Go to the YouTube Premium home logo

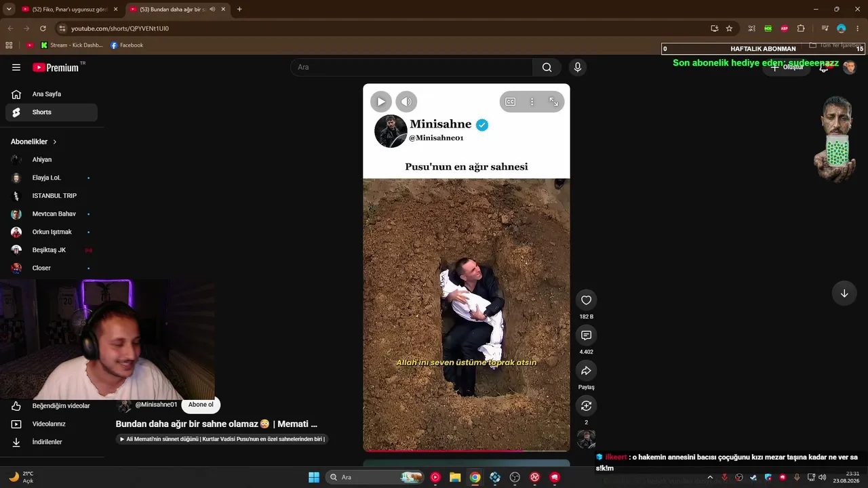[x=56, y=67]
